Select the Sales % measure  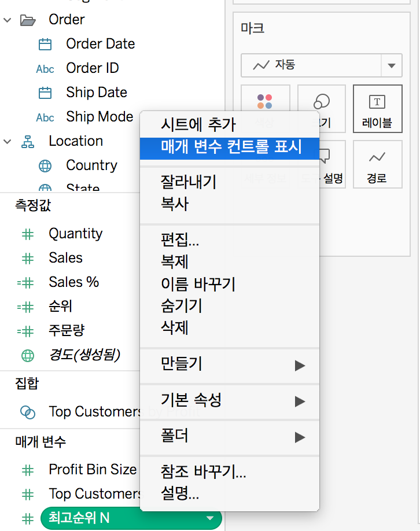[x=74, y=282]
